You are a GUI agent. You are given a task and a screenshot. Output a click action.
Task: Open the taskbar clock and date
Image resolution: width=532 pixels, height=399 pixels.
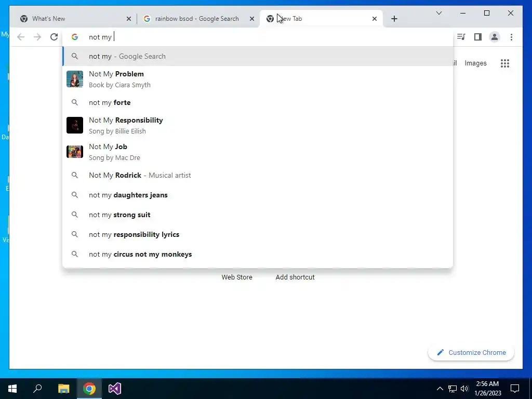point(487,389)
